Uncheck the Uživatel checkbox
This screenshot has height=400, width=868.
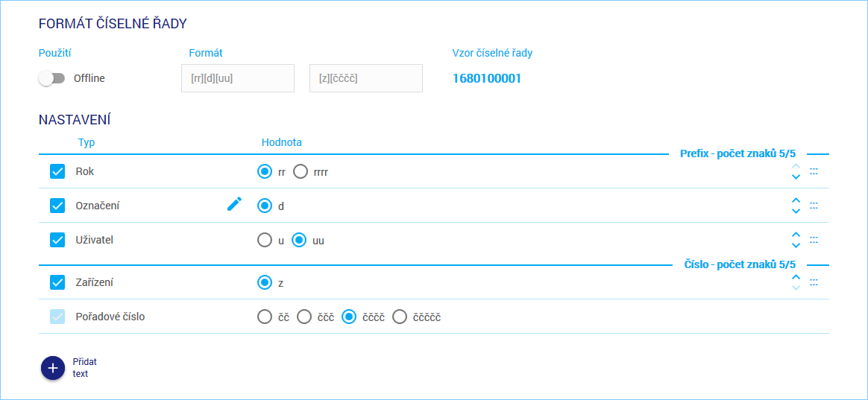tap(57, 240)
